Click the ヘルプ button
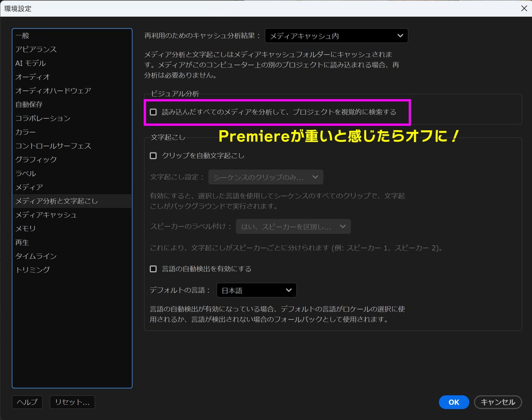 click(x=27, y=402)
